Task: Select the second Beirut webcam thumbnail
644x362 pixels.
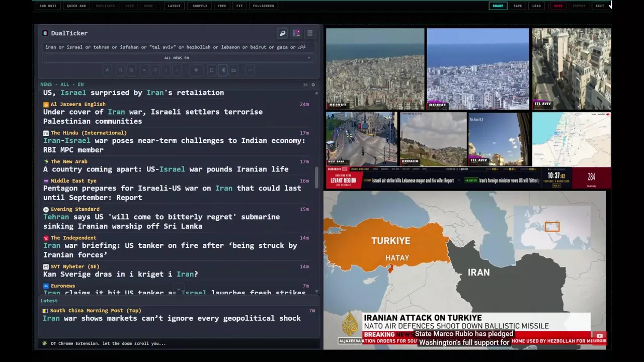Action: (477, 69)
